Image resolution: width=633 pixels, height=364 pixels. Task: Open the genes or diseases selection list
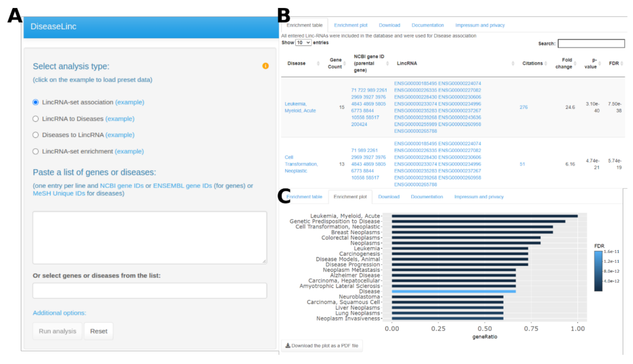point(150,291)
